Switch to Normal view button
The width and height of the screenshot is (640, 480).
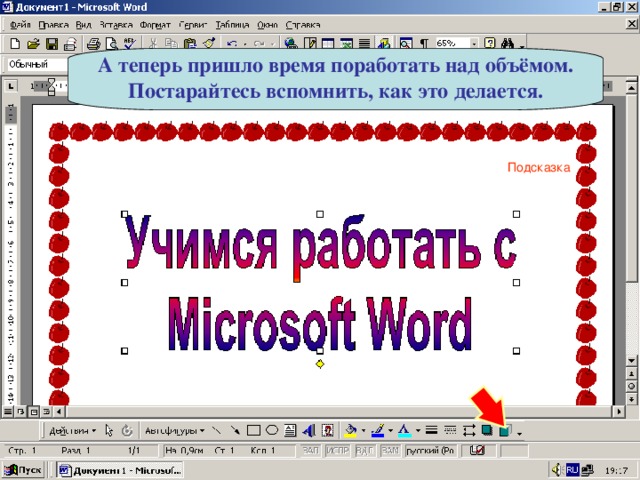click(7, 411)
